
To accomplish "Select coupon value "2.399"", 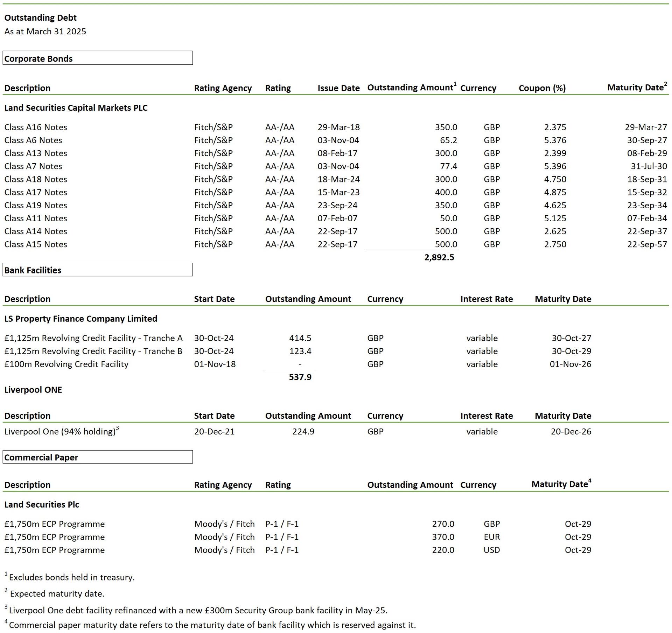I will pyautogui.click(x=555, y=153).
